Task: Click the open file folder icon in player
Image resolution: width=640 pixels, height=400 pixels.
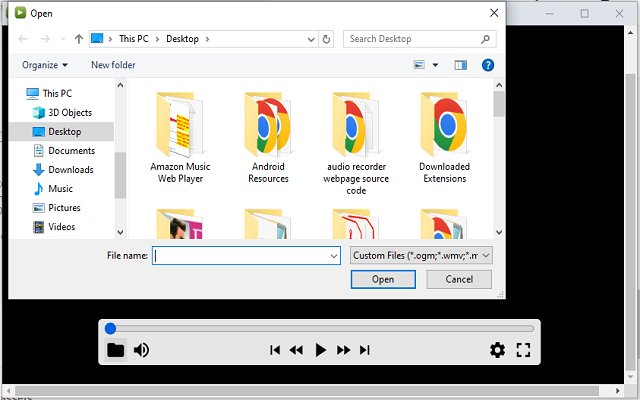Action: point(116,350)
